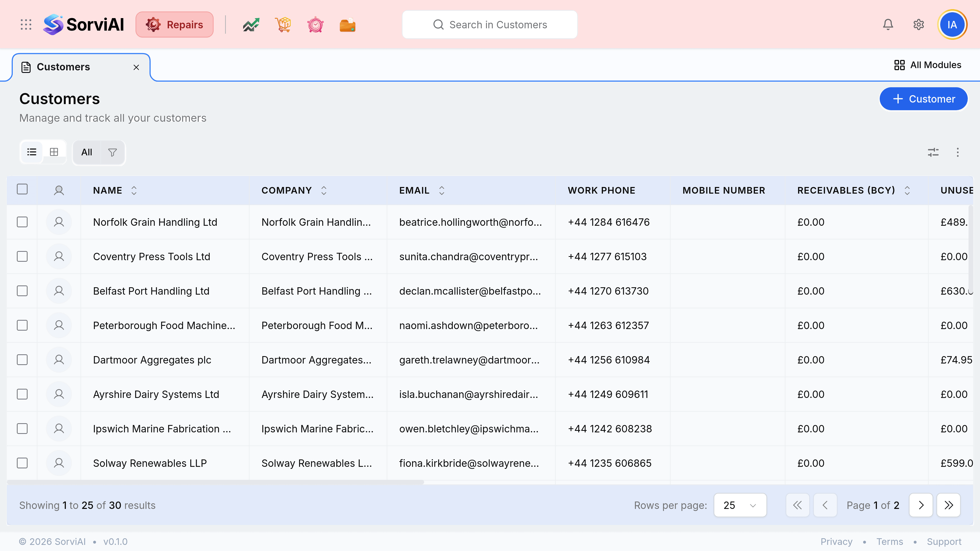Click avatar icon for Solway Renewables LLP
The width and height of the screenshot is (980, 551).
tap(59, 463)
